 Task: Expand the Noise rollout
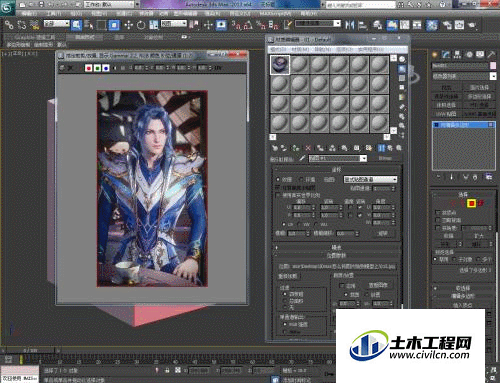[x=337, y=247]
